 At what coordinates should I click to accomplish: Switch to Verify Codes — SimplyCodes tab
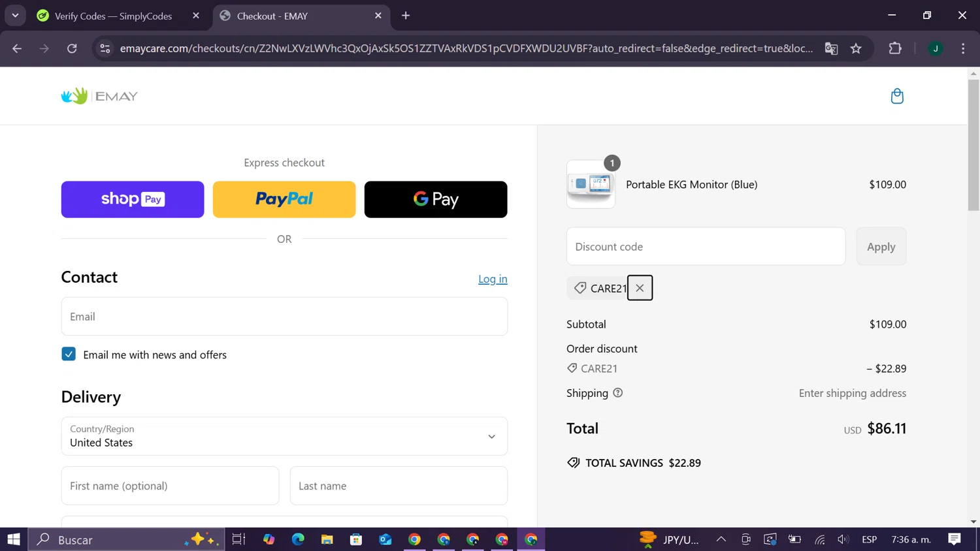click(x=113, y=16)
